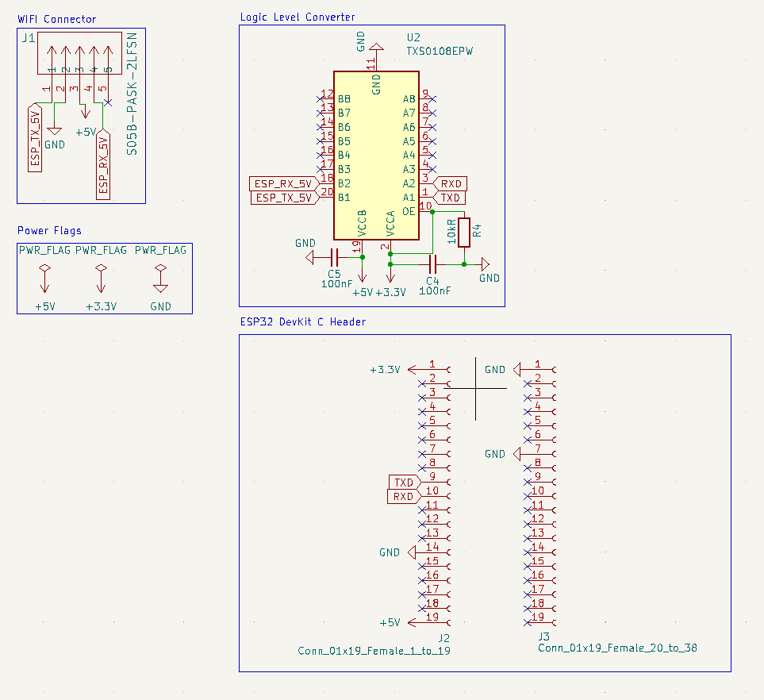This screenshot has height=700, width=764.
Task: Click 'Conn_01x19_Female_1_to_19' value text
Action: [374, 652]
